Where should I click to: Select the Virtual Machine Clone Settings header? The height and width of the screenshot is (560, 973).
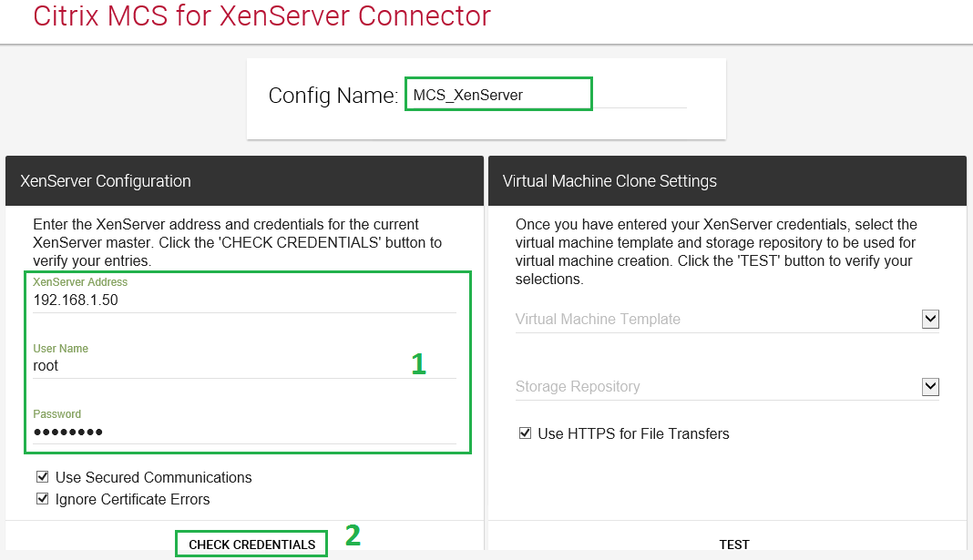click(609, 181)
